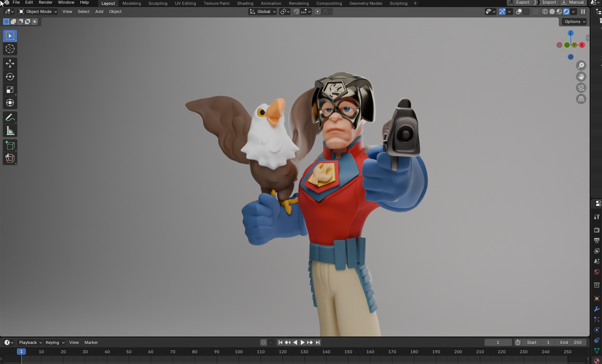Choose the Rotate tool
This screenshot has height=364, width=602.
click(x=10, y=77)
